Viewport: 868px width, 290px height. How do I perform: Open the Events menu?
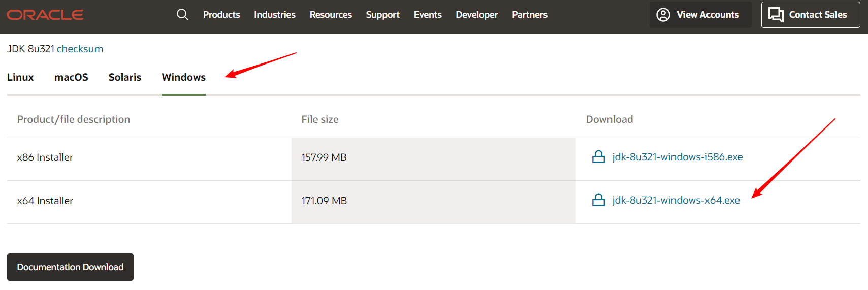[428, 15]
